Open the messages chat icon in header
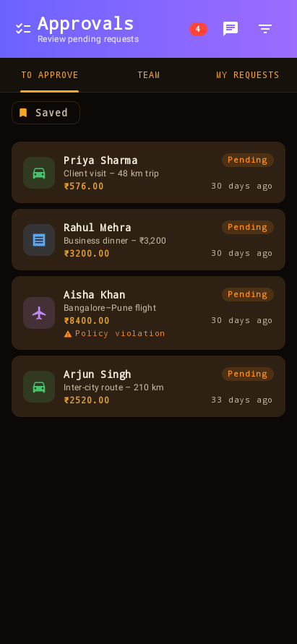 point(231,29)
